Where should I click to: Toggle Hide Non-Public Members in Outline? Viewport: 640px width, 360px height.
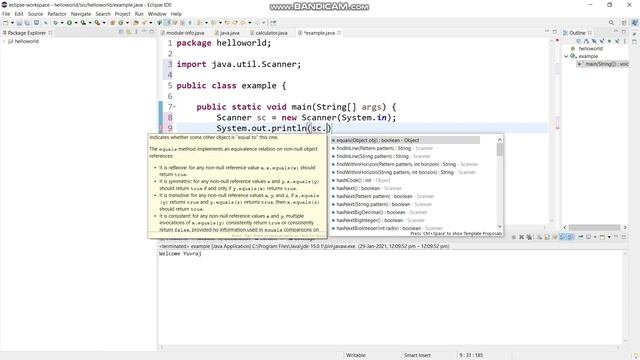[x=609, y=41]
